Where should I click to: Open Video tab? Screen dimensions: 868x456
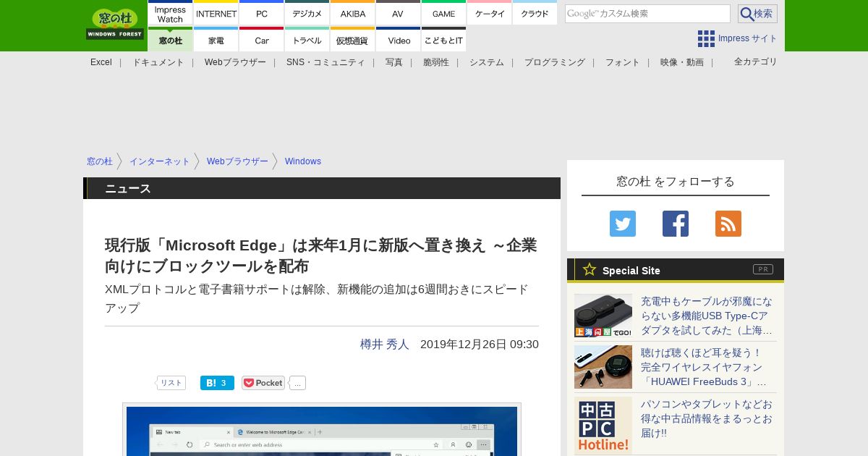(x=398, y=40)
